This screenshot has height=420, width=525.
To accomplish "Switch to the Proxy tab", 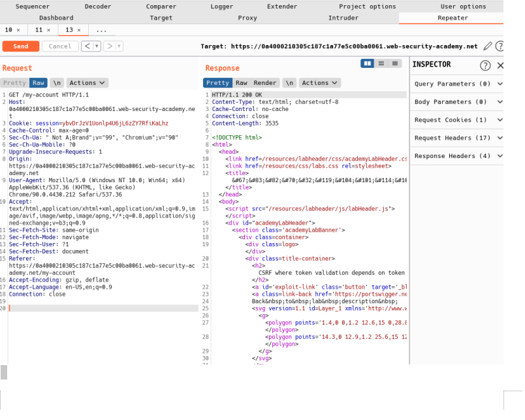I will 247,18.
